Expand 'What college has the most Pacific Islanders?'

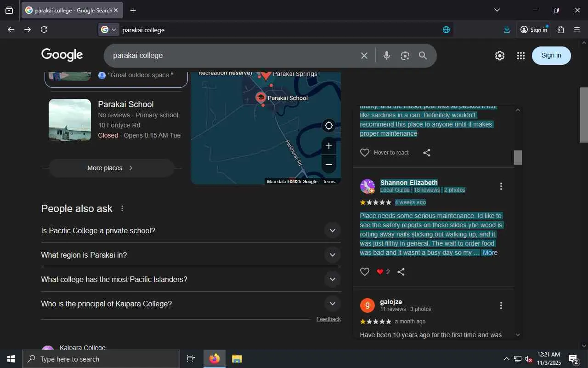[191, 279]
